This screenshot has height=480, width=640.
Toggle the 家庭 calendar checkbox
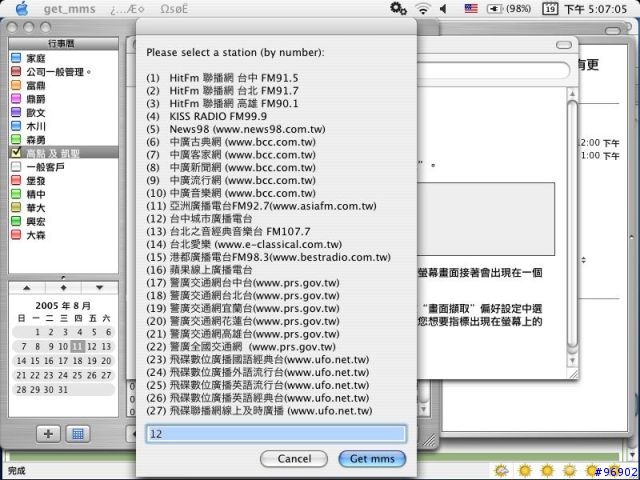click(x=16, y=58)
